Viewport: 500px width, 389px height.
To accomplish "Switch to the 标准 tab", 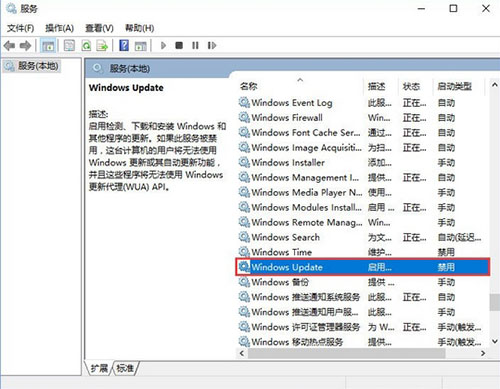I will coord(125,368).
